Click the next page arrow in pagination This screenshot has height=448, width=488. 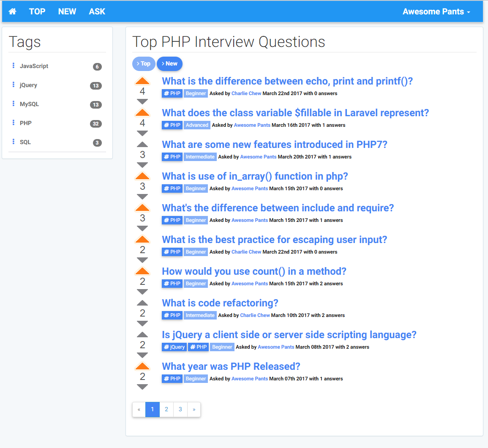tap(194, 409)
